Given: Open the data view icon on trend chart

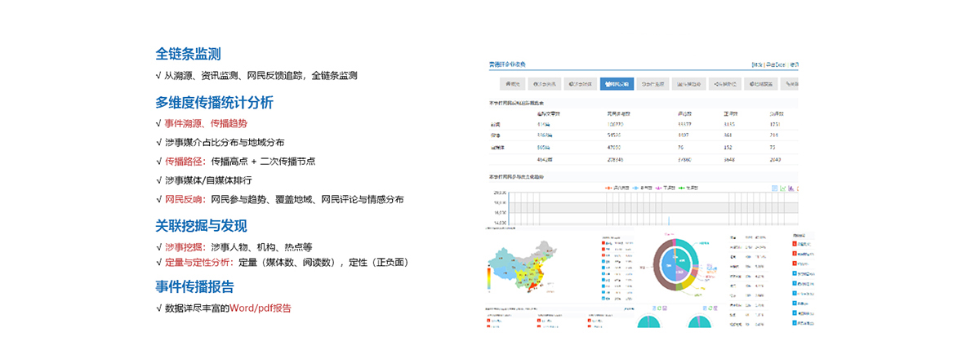Looking at the screenshot, I should click(x=775, y=188).
